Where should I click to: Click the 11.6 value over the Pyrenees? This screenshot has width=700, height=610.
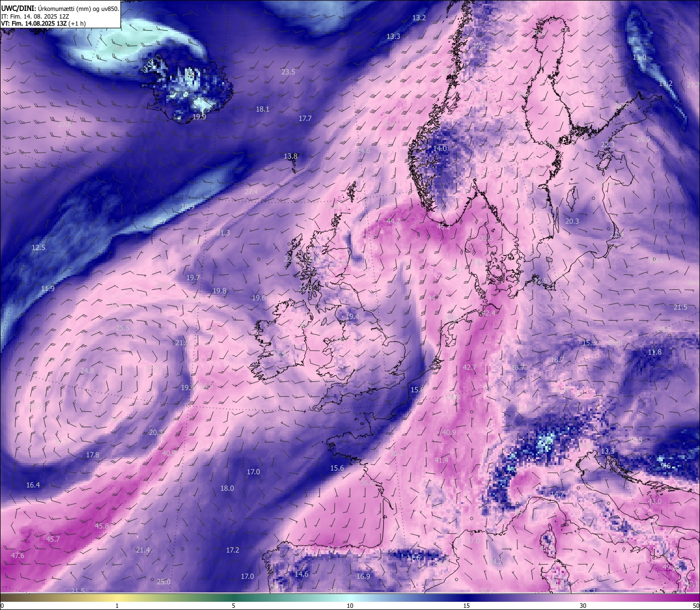415,558
